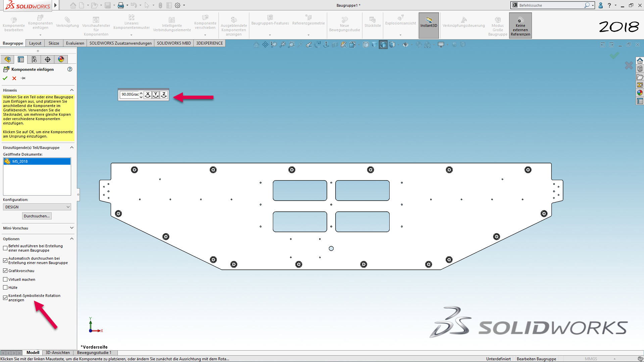Open Design Library in task pane

(640, 69)
